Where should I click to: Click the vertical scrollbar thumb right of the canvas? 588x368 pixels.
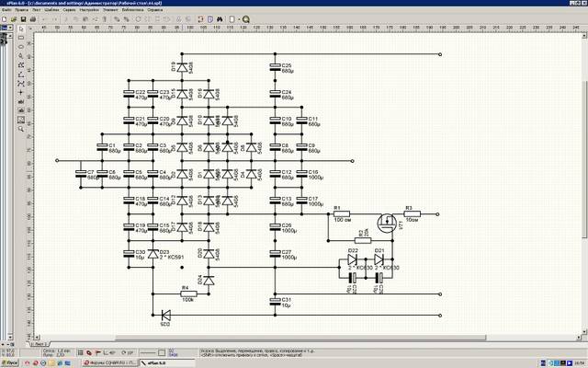584,159
